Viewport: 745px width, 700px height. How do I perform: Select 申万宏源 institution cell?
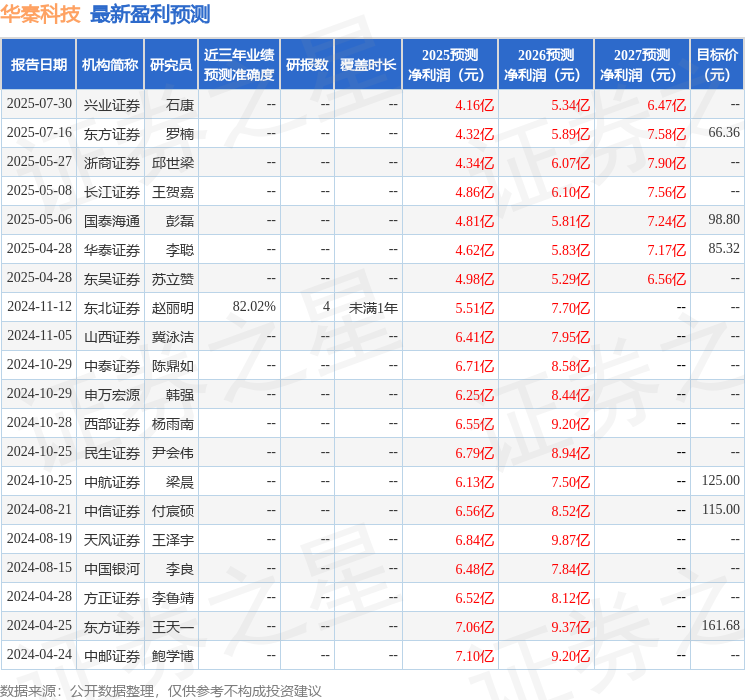112,395
